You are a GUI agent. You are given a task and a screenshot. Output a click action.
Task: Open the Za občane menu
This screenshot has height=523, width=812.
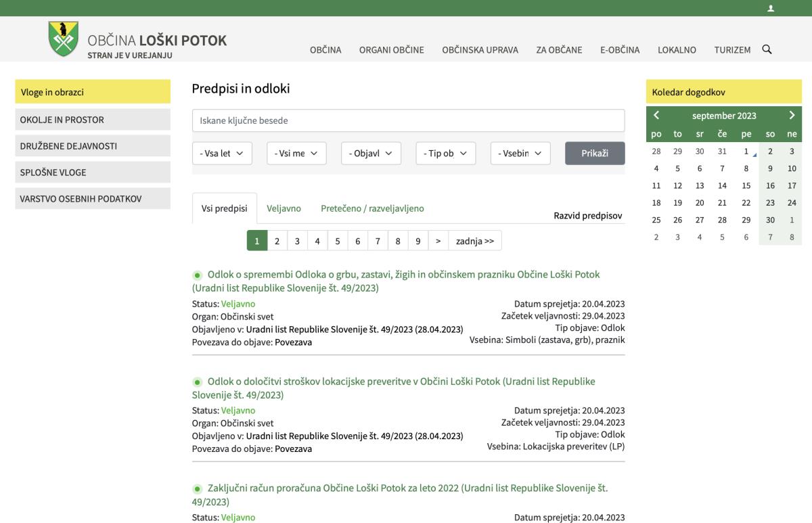[559, 49]
